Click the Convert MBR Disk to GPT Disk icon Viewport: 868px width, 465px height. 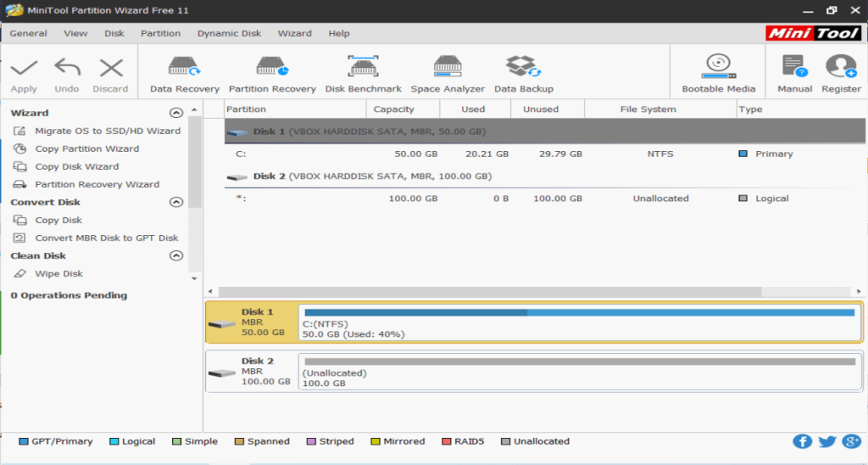click(x=19, y=238)
